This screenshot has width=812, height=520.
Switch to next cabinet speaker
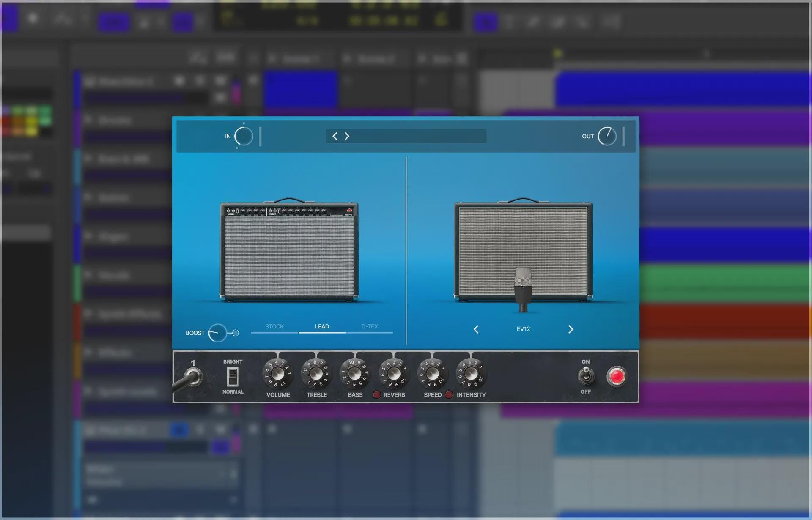point(571,329)
